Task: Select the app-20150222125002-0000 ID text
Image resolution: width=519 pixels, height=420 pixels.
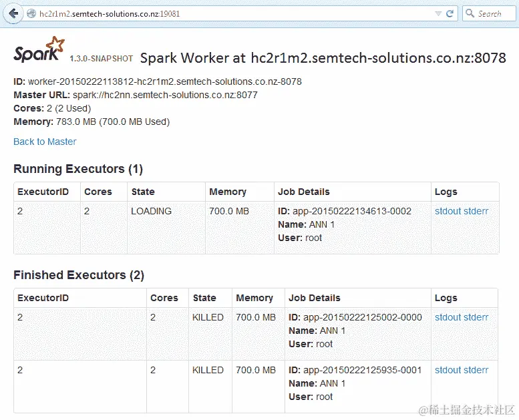Action: (x=363, y=317)
